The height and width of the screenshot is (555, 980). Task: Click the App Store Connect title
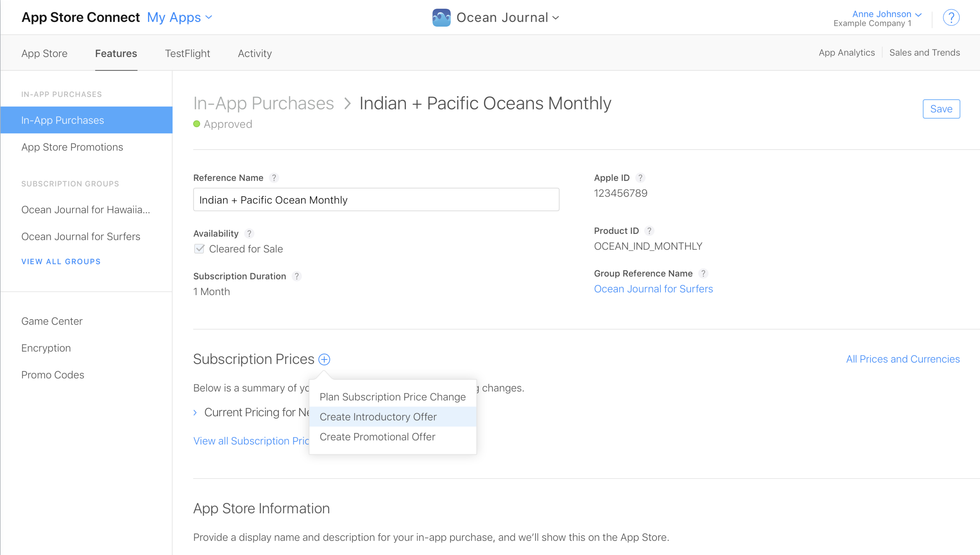pos(80,17)
